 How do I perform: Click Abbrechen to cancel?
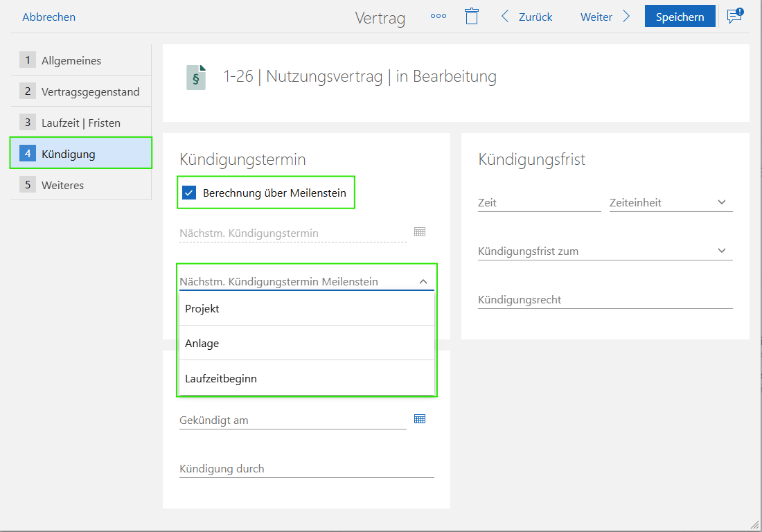(x=48, y=17)
